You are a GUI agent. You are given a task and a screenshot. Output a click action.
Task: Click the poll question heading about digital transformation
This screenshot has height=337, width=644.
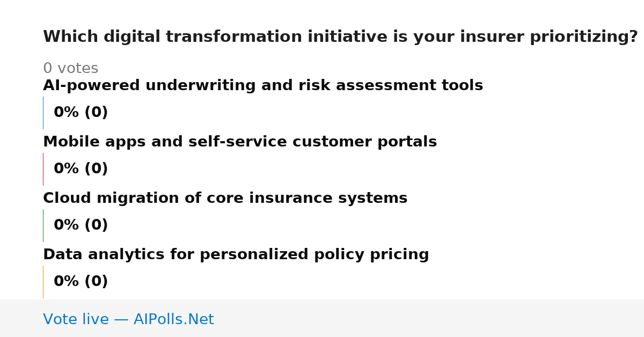(340, 37)
